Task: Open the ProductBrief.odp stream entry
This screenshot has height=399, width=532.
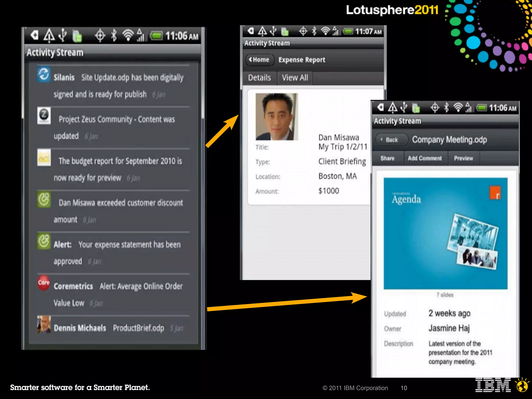Action: [x=138, y=328]
